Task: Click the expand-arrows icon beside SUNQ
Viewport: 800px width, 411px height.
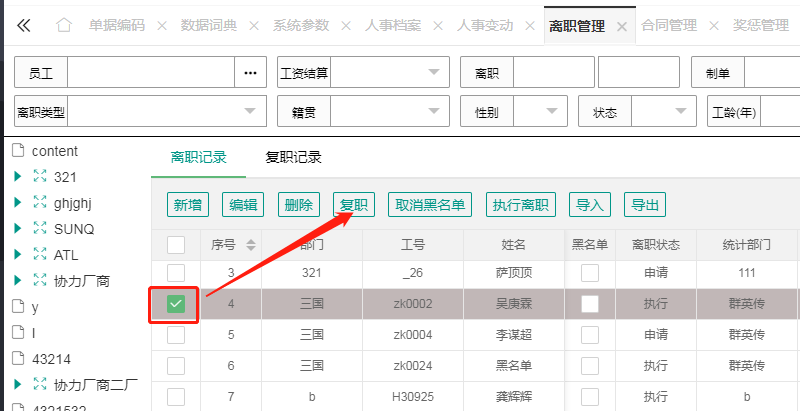Action: coord(40,228)
